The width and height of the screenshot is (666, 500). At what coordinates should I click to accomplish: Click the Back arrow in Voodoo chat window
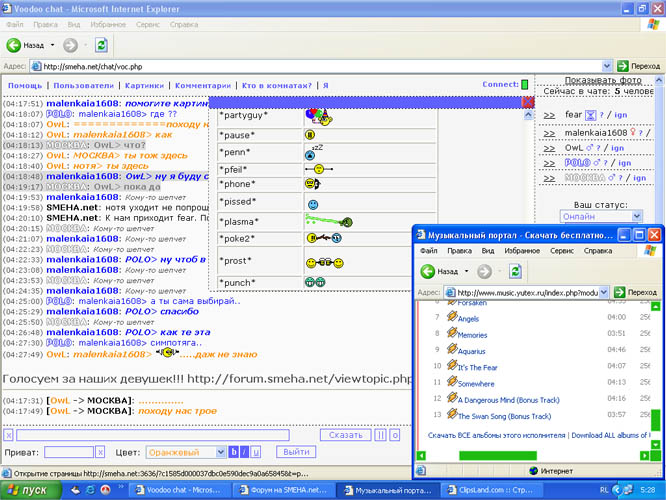[x=14, y=45]
